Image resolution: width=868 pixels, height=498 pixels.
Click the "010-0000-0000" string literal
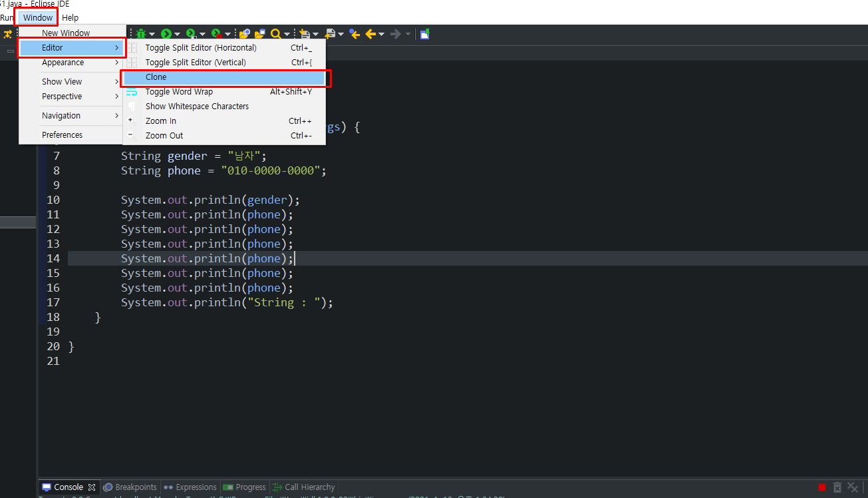pos(271,170)
